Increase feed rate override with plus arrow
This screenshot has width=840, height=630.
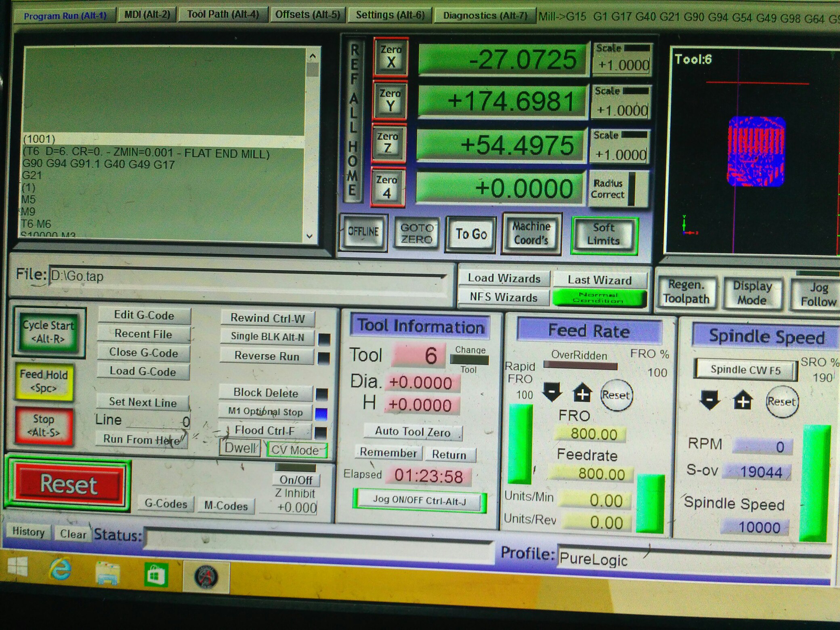point(582,393)
